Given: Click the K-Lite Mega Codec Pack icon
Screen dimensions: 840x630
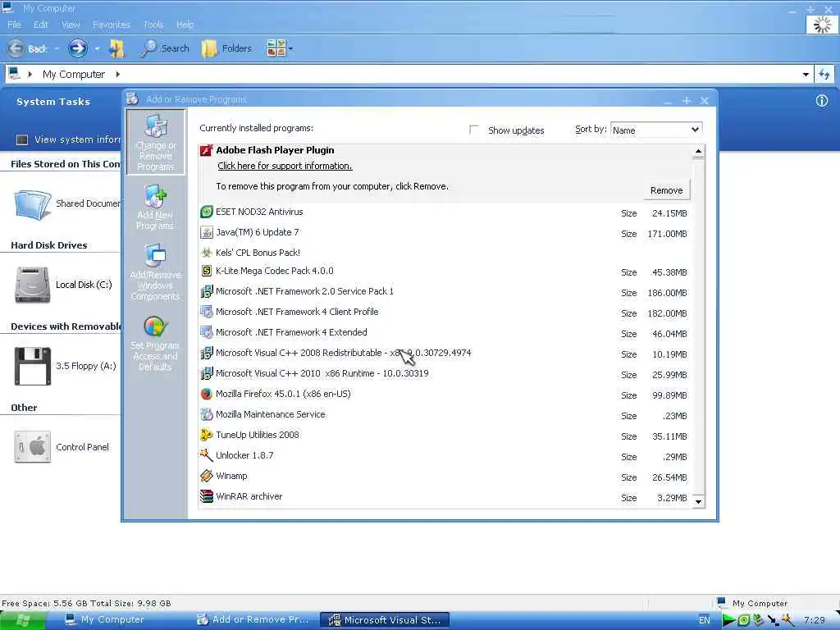Looking at the screenshot, I should (206, 271).
